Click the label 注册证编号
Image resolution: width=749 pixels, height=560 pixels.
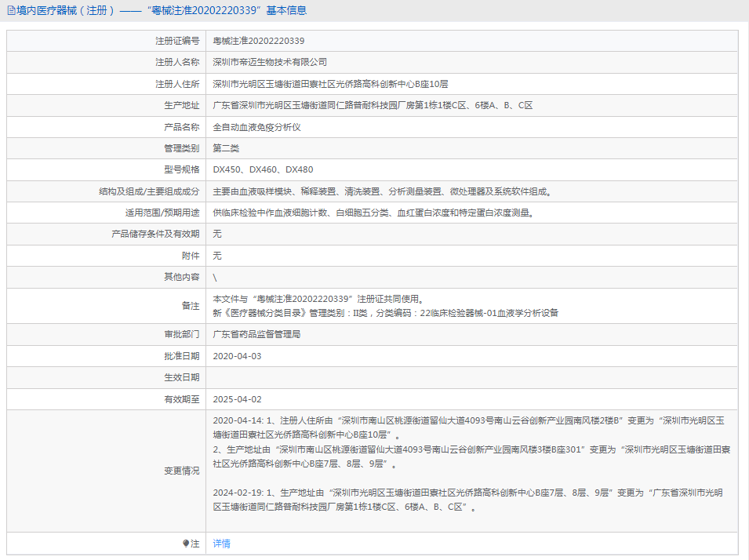(177, 41)
